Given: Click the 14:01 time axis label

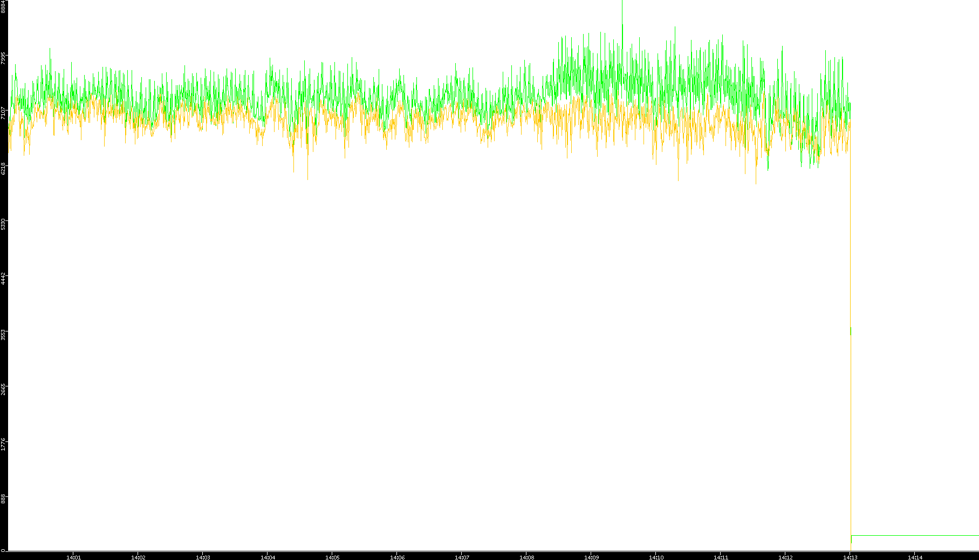Looking at the screenshot, I should click(x=73, y=557).
